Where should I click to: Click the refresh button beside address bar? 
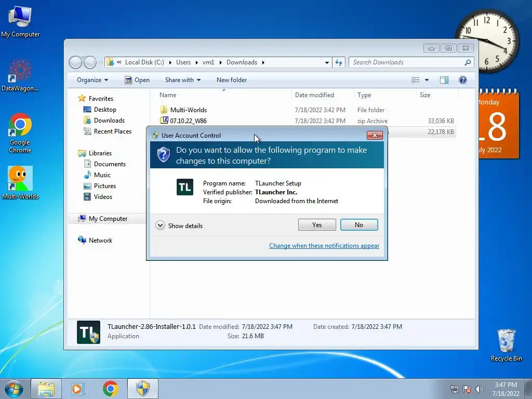[339, 62]
